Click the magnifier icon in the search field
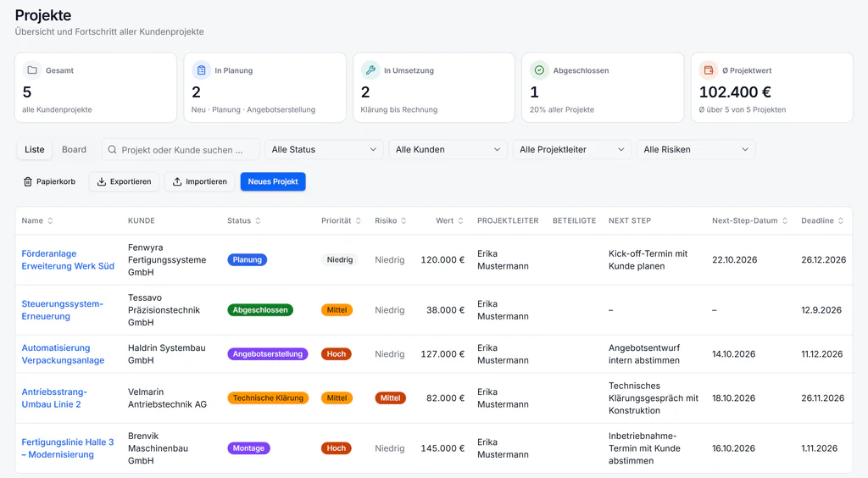Image resolution: width=868 pixels, height=478 pixels. [x=113, y=150]
